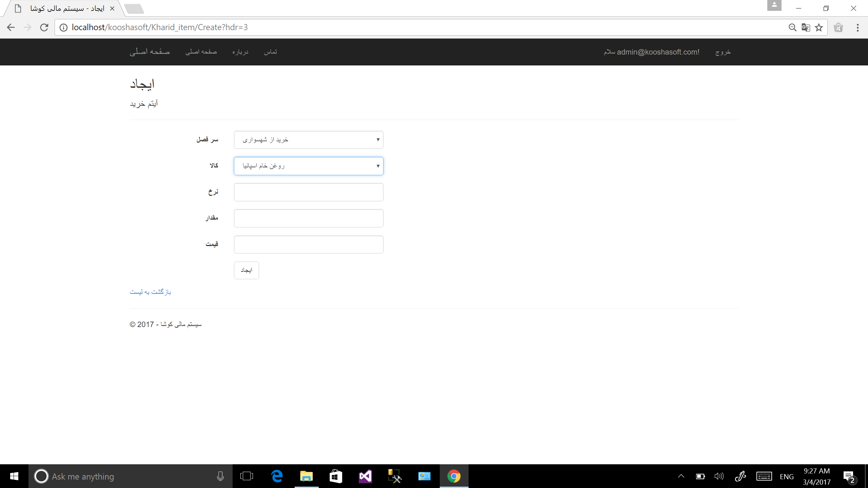Open تماس navbar item

270,52
